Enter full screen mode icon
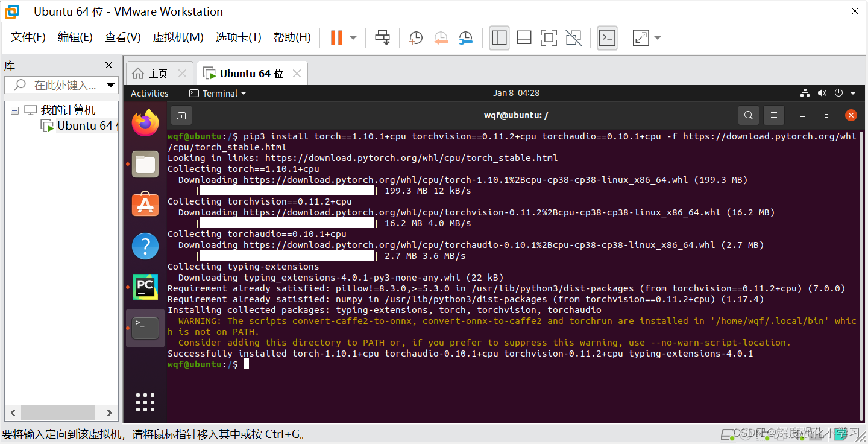868x444 pixels. (x=549, y=37)
